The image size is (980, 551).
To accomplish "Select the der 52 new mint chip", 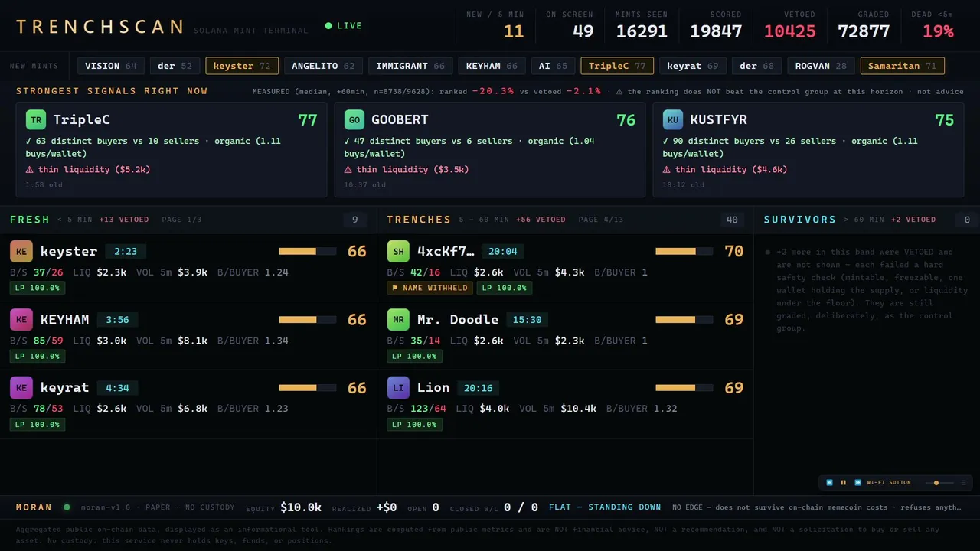I will (175, 66).
